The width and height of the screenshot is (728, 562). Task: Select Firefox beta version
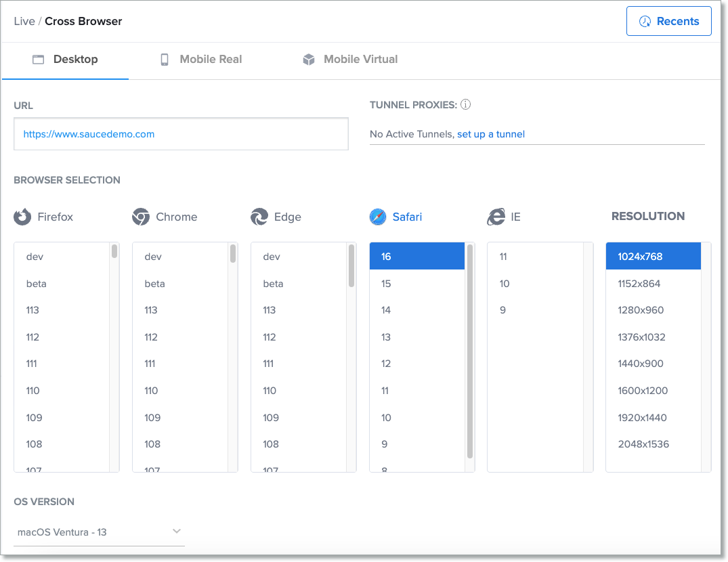pyautogui.click(x=37, y=284)
